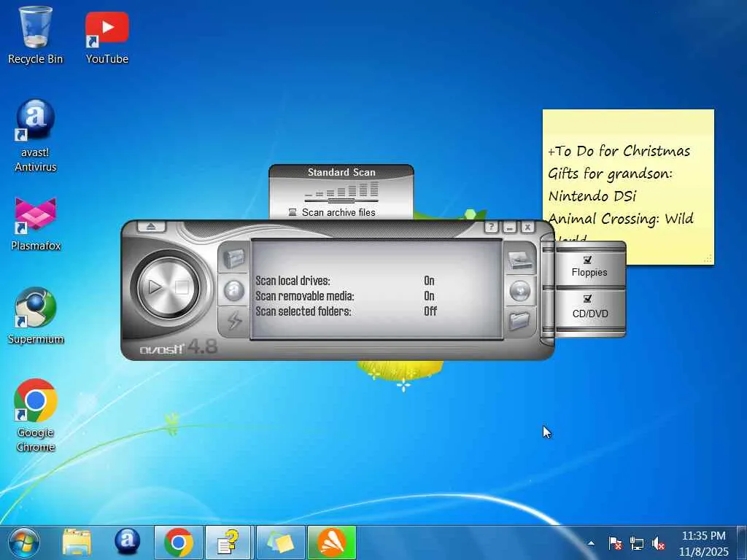Screen dimensions: 747x560
Task: Click the question mark document taskbar icon
Action: (228, 542)
